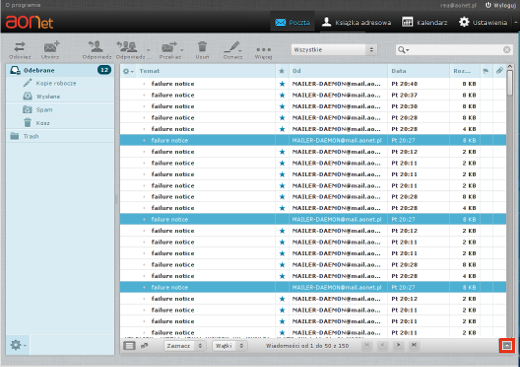520x367 pixels.
Task: Sort messages by Rozmiar column
Action: (x=462, y=71)
